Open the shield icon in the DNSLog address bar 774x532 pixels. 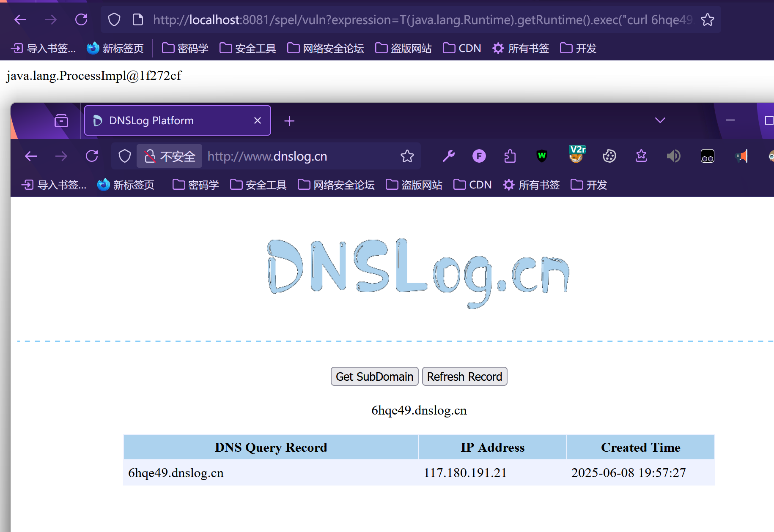[125, 156]
